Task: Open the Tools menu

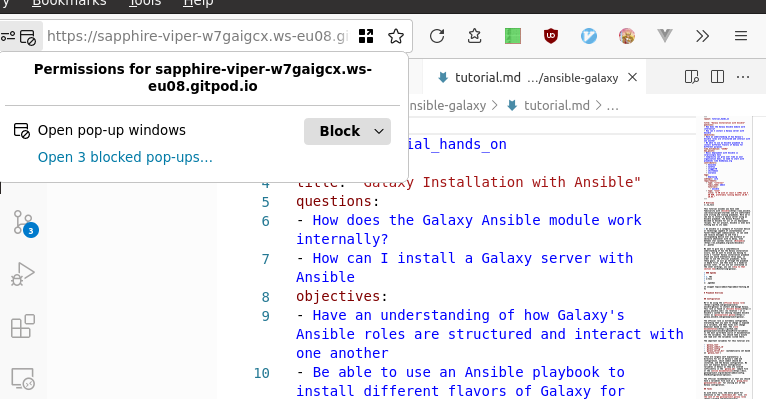Action: tap(145, 3)
